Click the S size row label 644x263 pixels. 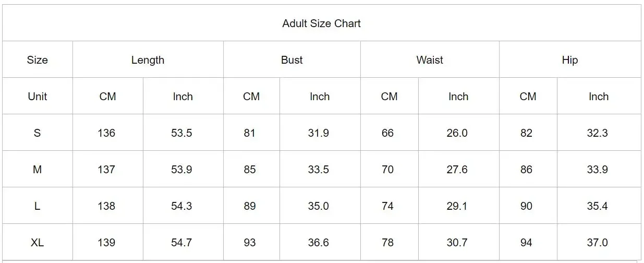click(x=38, y=133)
